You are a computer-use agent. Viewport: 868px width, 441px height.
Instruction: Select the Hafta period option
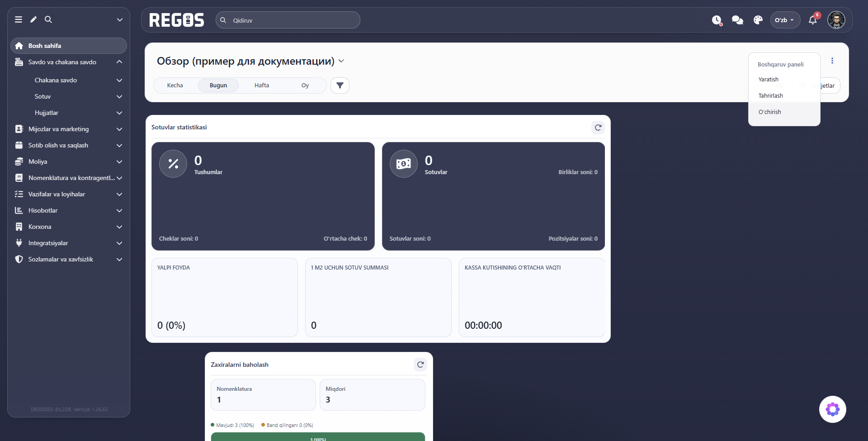tap(262, 85)
